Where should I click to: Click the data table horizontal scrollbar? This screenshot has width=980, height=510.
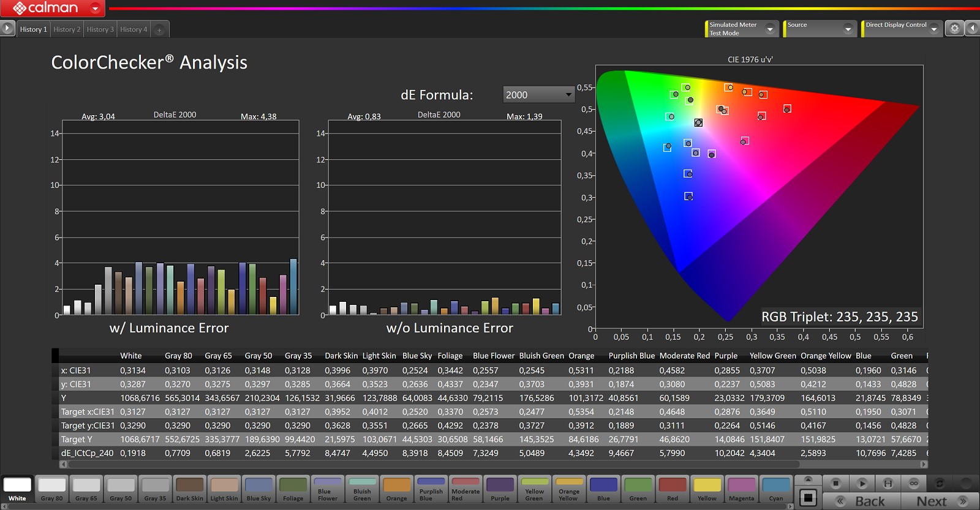[x=429, y=465]
